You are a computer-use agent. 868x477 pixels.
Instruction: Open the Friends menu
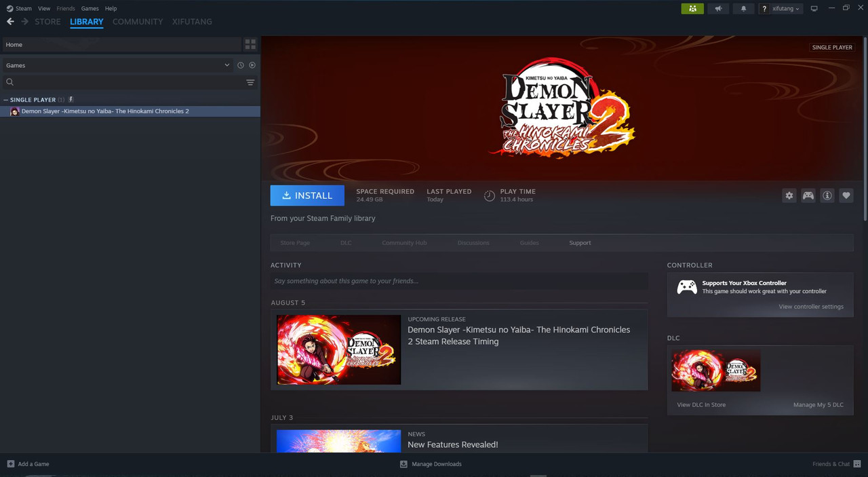(x=66, y=8)
